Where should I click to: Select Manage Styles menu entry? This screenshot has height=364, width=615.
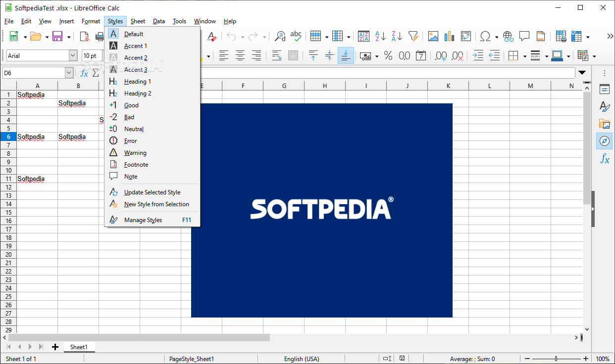coord(153,220)
